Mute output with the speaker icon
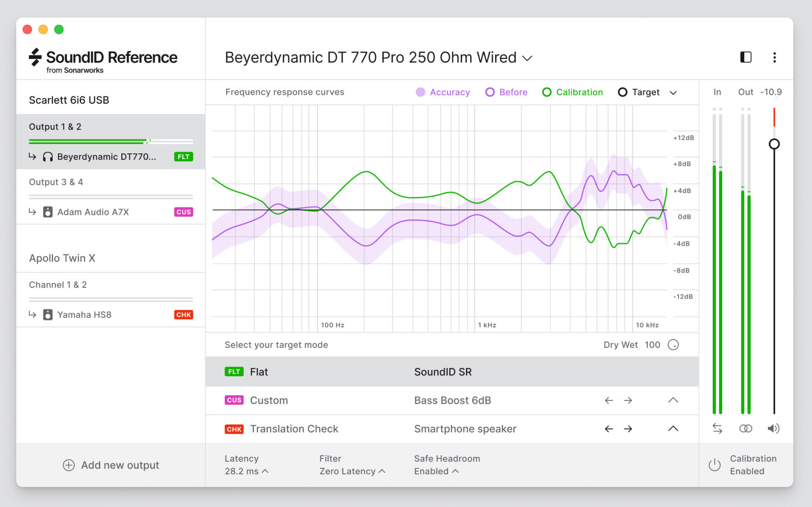Screen dimensions: 812x507 774,428
